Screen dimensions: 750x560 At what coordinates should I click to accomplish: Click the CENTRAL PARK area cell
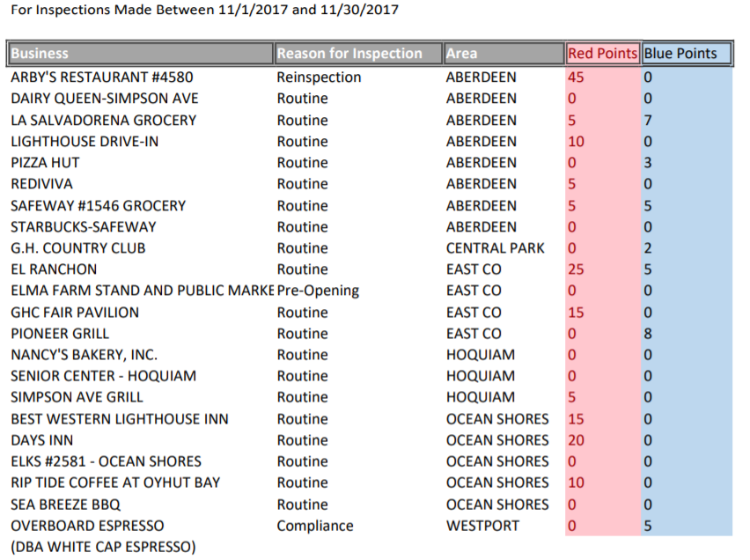coord(495,248)
